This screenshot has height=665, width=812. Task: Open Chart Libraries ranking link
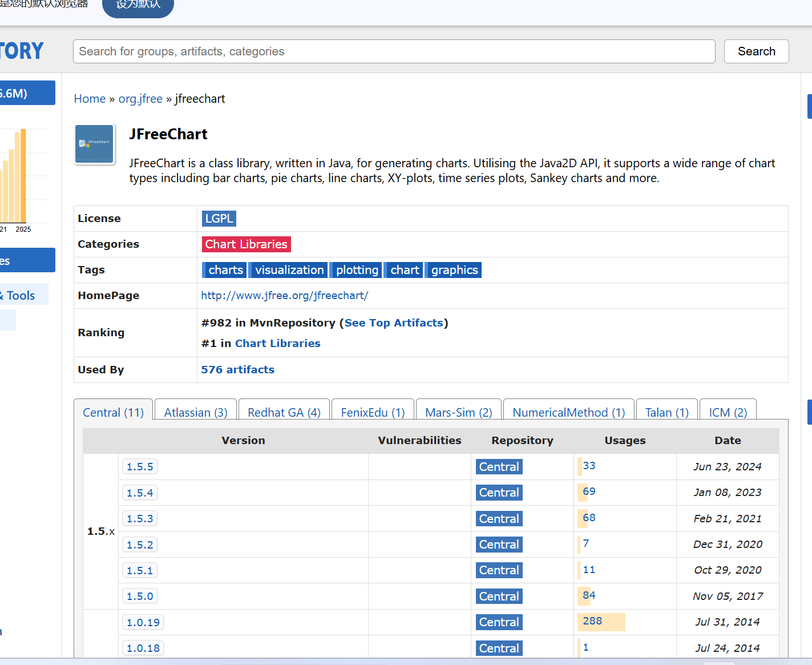pyautogui.click(x=278, y=344)
